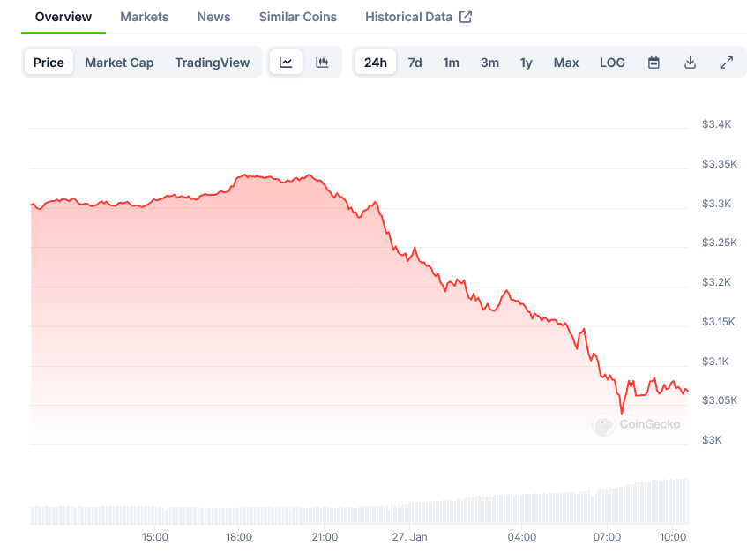Viewport: 747px width, 560px height.
Task: Click the external link icon beside Historical Data
Action: click(466, 17)
